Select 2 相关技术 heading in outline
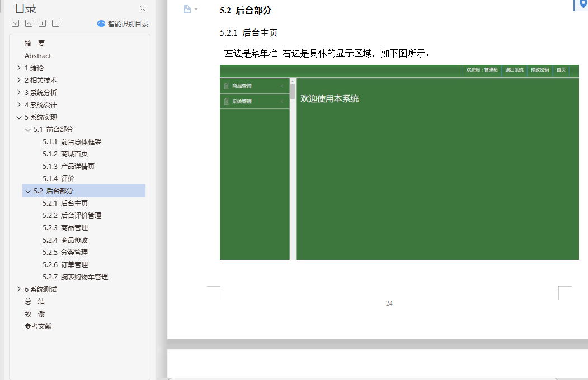 click(41, 80)
